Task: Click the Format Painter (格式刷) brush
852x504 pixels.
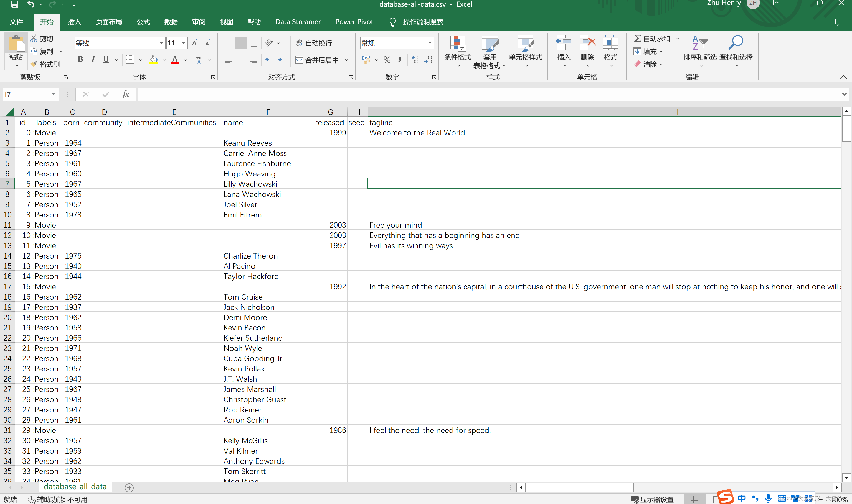Action: [34, 64]
